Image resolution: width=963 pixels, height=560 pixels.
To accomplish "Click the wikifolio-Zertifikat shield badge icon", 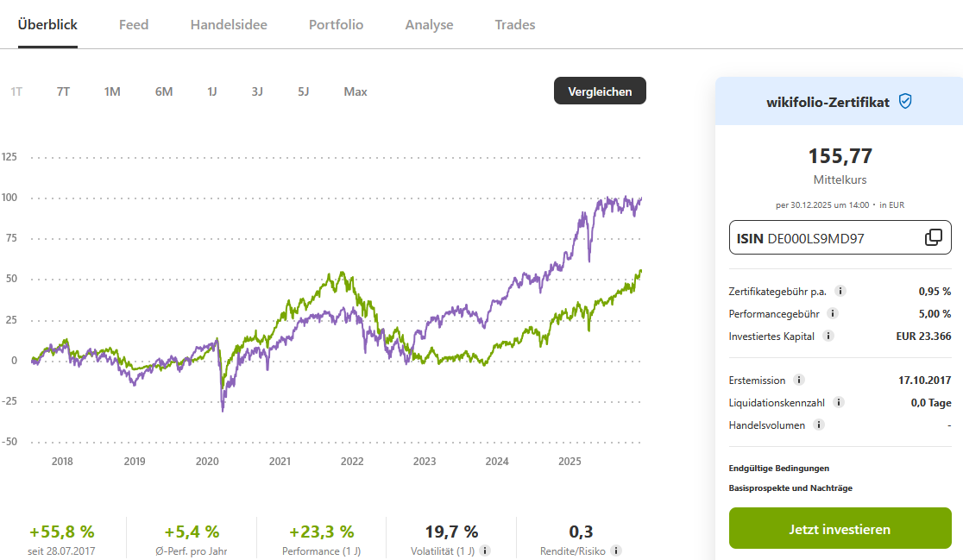I will tap(905, 102).
